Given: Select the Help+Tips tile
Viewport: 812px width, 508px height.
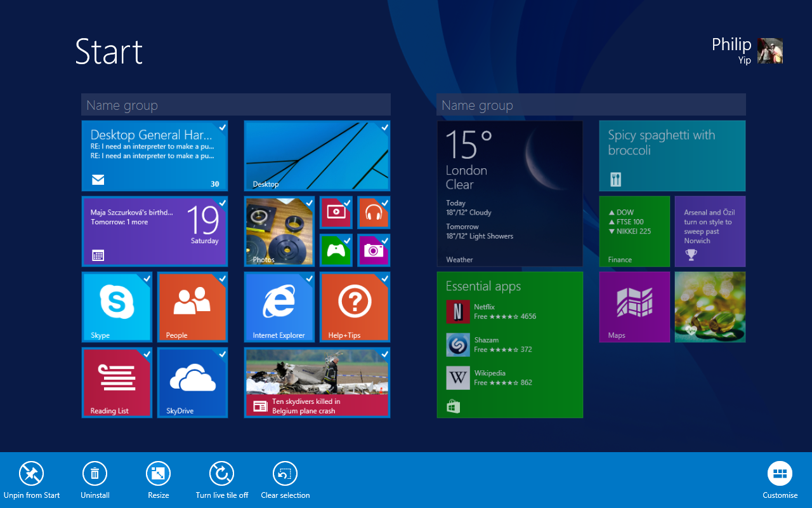Looking at the screenshot, I should tap(355, 307).
